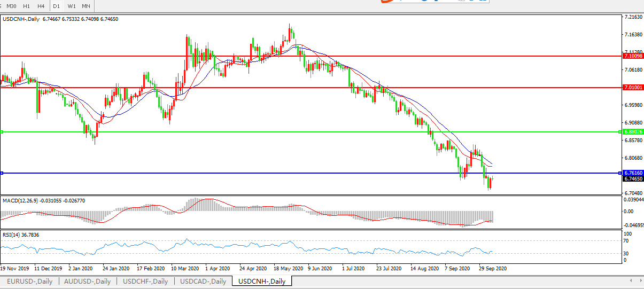Switch timeframe to H4
Image resolution: width=644 pixels, height=289 pixels.
tap(41, 6)
